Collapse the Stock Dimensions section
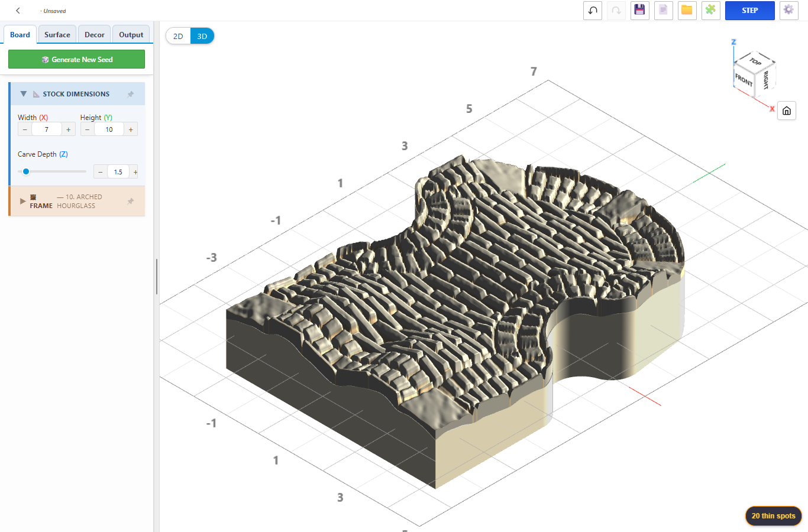Screen dimensions: 808x532 pos(24,94)
